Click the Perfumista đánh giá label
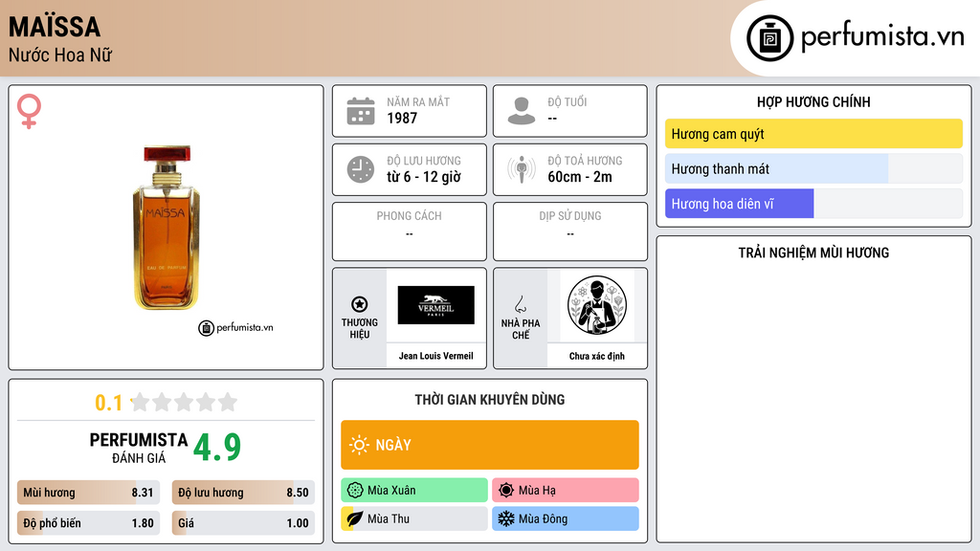980x551 pixels. [x=139, y=449]
